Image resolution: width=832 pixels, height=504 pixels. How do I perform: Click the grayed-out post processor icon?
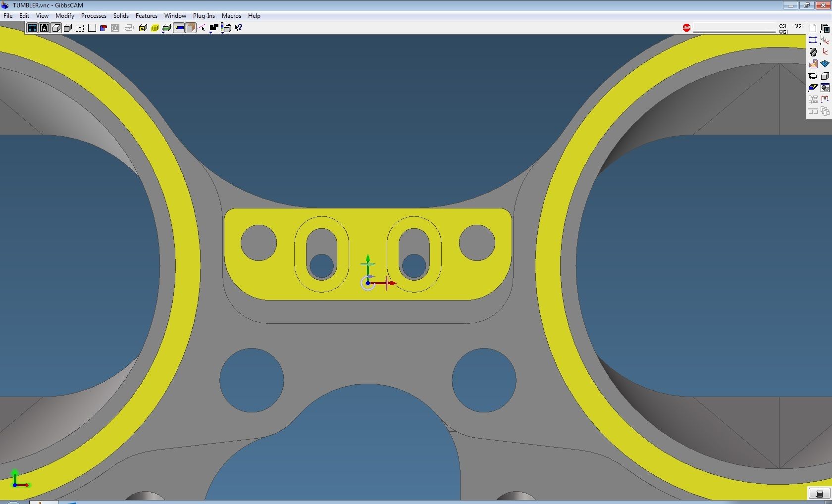813,100
